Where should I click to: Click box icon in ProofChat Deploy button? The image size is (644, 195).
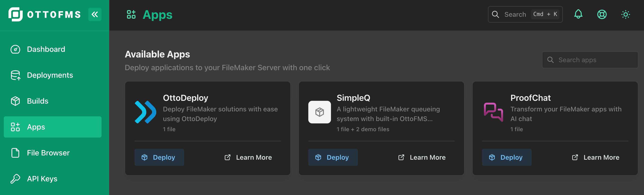coord(492,157)
